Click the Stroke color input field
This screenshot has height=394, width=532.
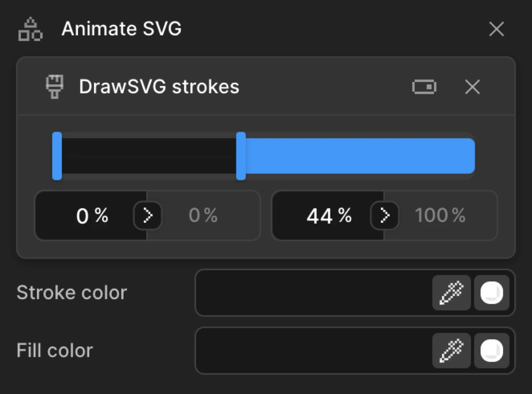[312, 292]
